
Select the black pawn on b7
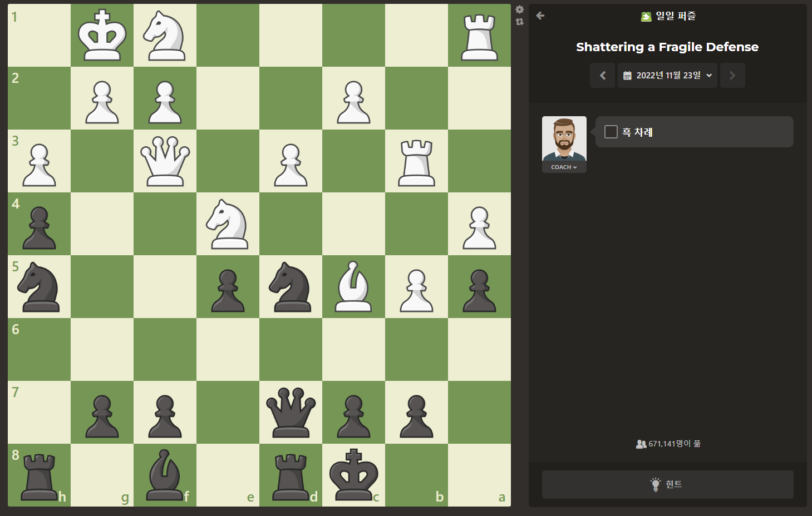click(x=417, y=416)
